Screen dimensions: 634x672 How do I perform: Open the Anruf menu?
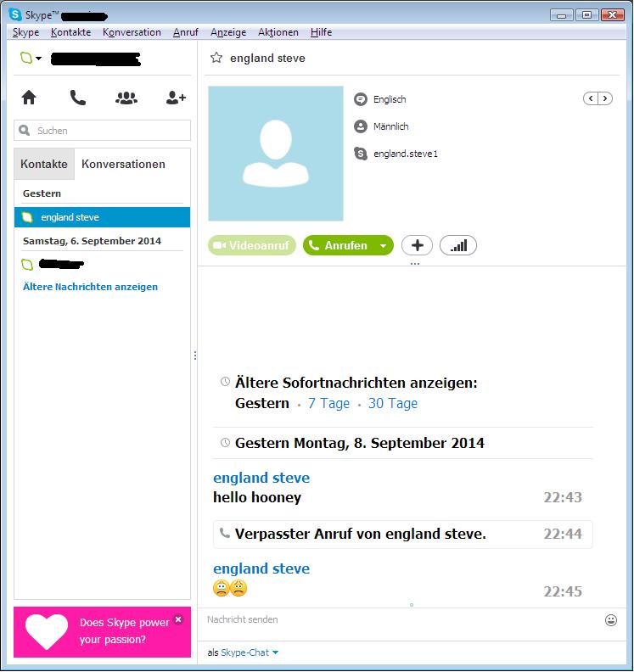tap(186, 32)
